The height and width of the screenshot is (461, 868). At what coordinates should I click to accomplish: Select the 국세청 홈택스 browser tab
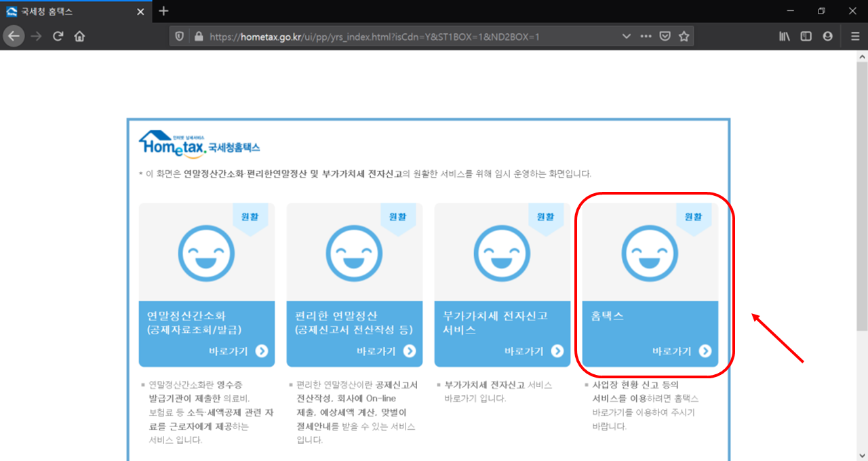pyautogui.click(x=76, y=12)
